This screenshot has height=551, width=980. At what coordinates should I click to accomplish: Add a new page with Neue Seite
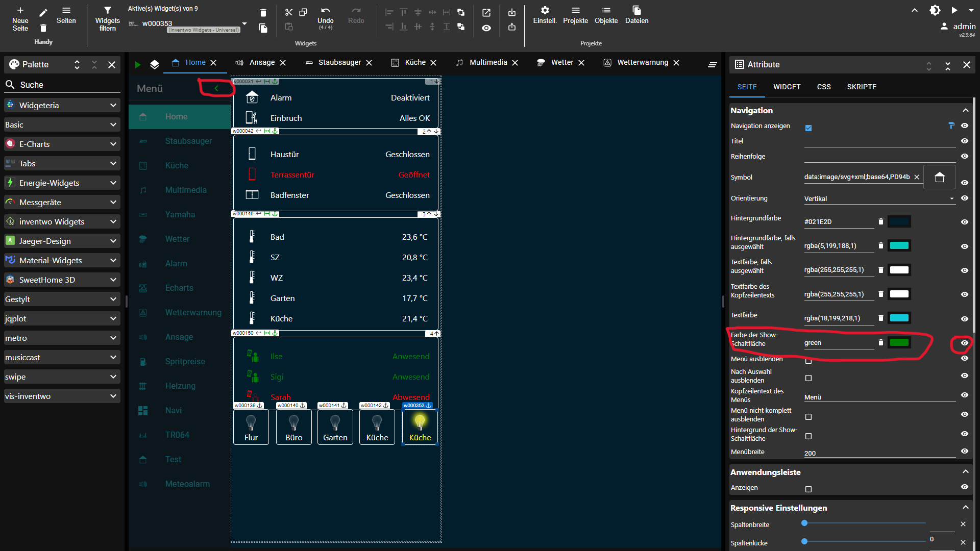coord(20,18)
